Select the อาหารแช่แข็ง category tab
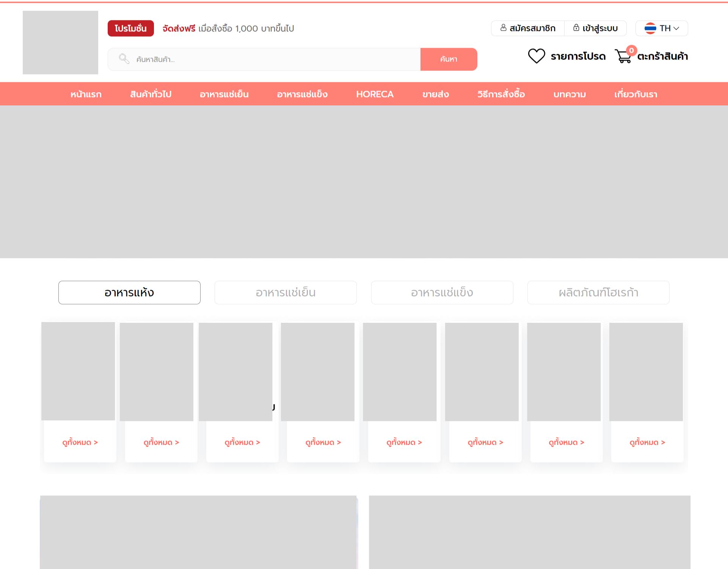Viewport: 728px width, 569px height. [x=442, y=292]
